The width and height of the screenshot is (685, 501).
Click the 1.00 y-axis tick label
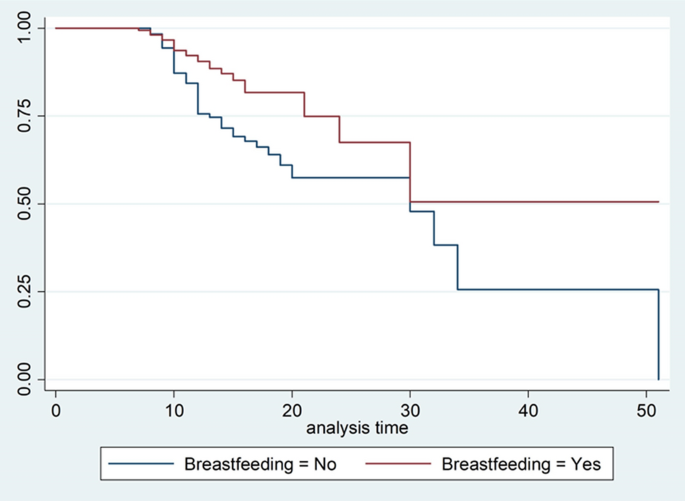tap(27, 28)
